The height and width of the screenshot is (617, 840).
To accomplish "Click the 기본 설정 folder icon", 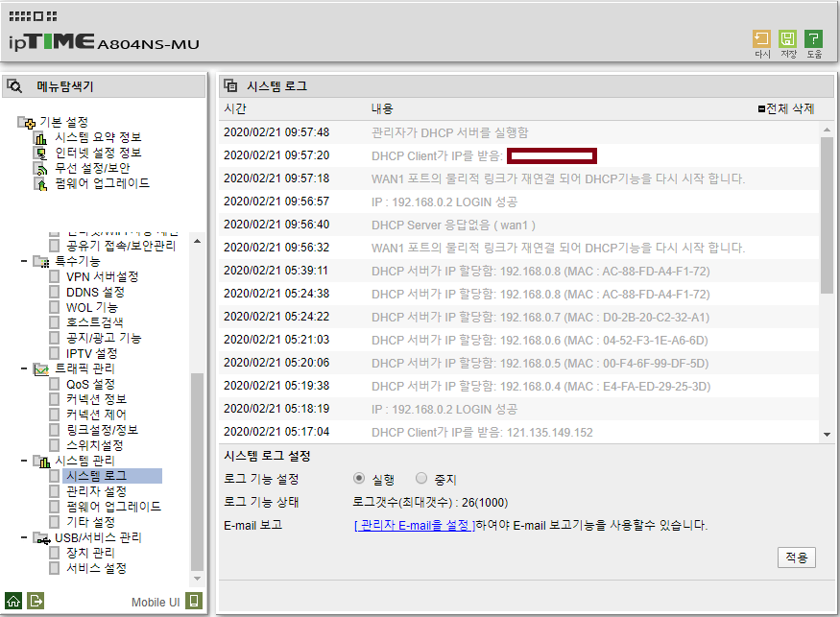I will [x=26, y=123].
